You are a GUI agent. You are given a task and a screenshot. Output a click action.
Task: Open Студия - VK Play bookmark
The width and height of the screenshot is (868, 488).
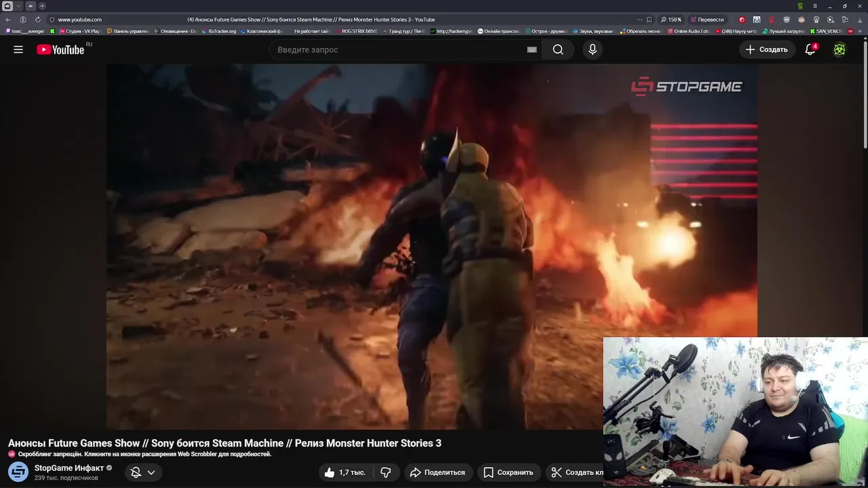(80, 31)
